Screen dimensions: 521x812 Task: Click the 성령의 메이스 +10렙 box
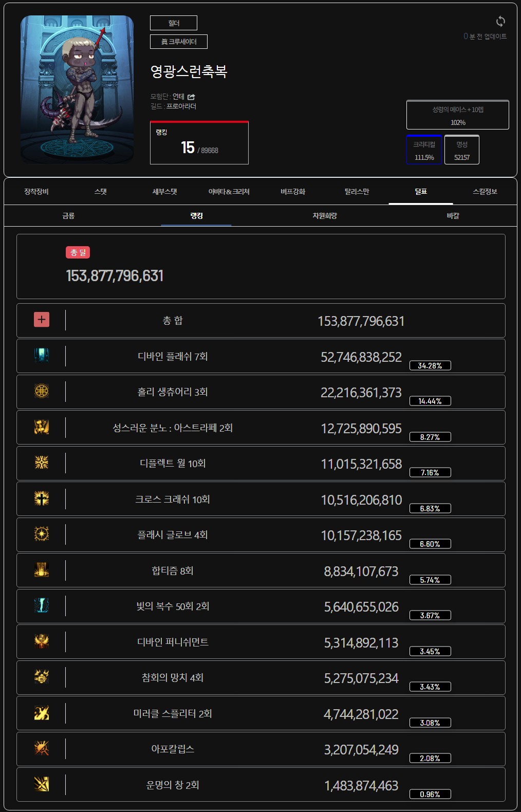click(458, 115)
